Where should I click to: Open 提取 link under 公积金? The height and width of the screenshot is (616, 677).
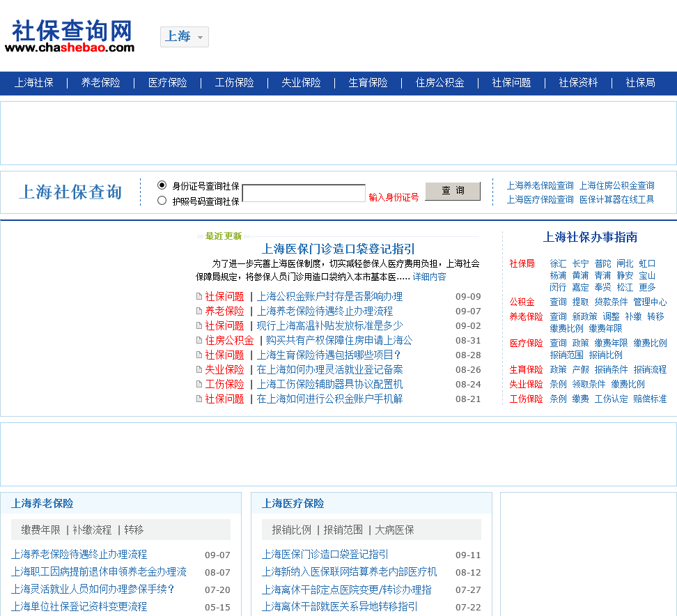[x=580, y=302]
